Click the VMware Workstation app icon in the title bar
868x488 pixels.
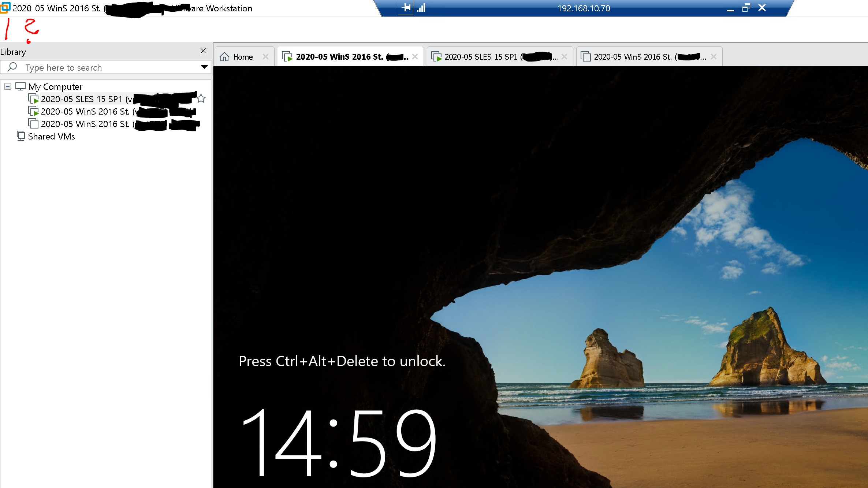[5, 8]
